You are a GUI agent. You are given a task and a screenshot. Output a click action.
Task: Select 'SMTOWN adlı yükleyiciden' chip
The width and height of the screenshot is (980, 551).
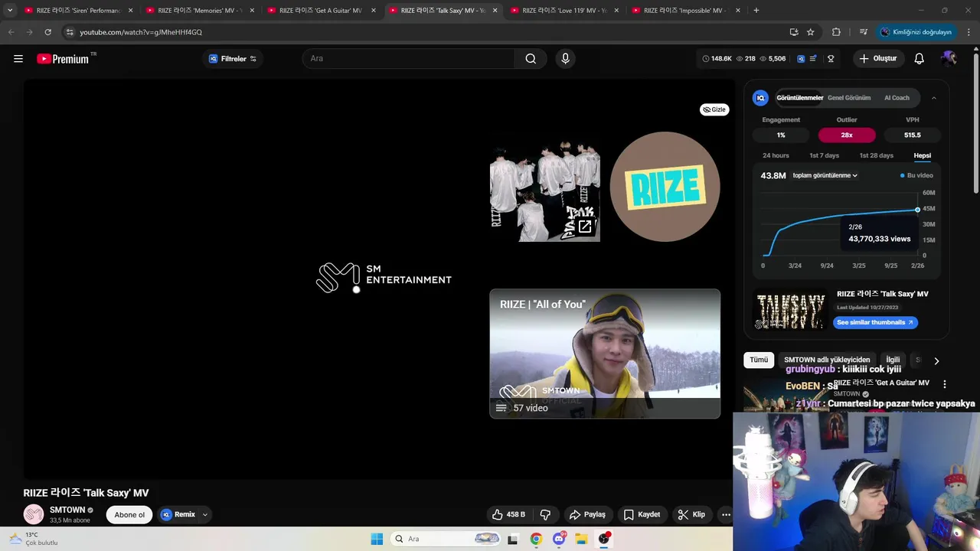[827, 360]
